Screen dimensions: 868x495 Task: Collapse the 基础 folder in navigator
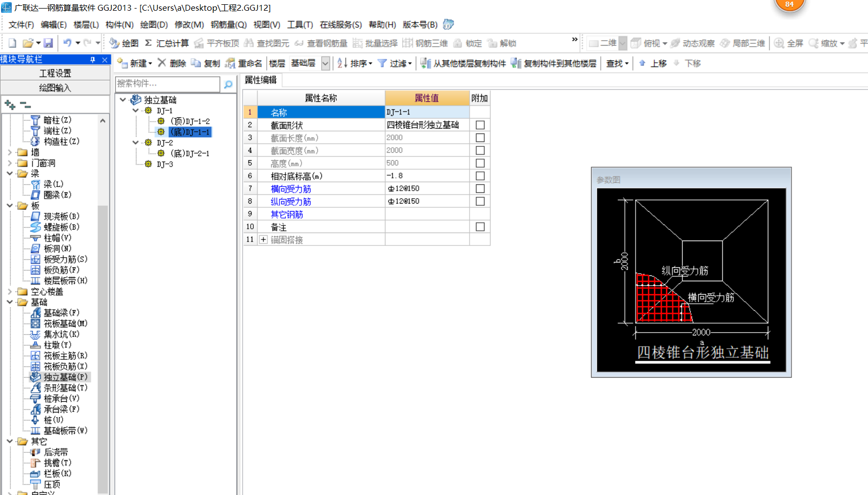coord(10,302)
